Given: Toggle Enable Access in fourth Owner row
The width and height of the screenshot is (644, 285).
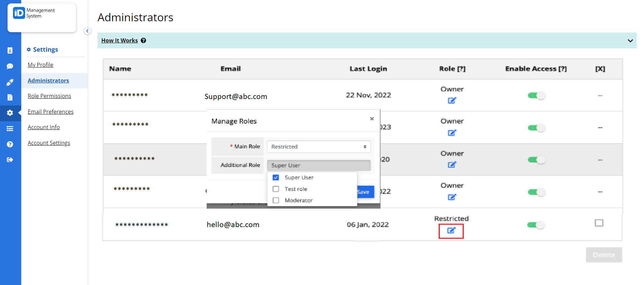Looking at the screenshot, I should click(x=536, y=192).
